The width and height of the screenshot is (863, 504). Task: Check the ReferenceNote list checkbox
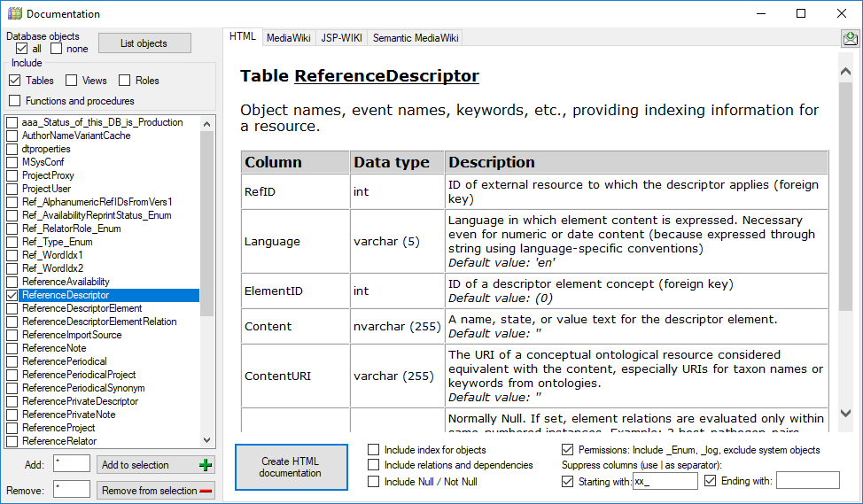(x=12, y=348)
